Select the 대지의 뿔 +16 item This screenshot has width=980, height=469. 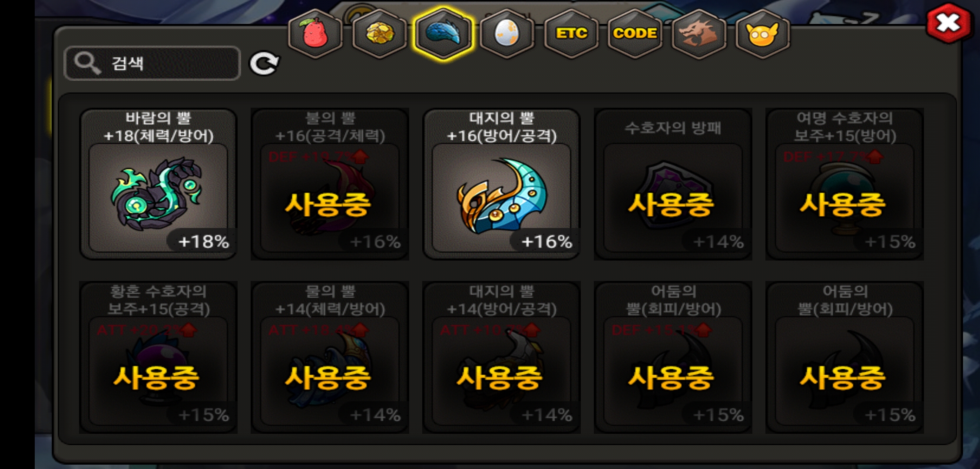click(x=501, y=184)
